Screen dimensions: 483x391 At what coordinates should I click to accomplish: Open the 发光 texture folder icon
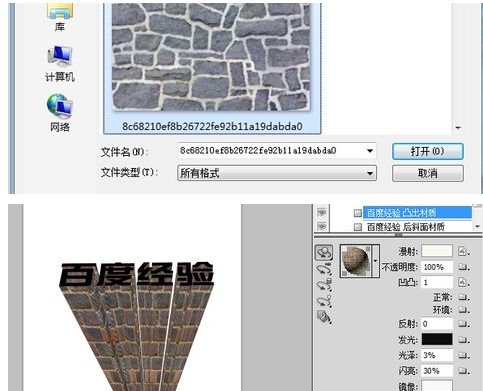click(x=463, y=340)
